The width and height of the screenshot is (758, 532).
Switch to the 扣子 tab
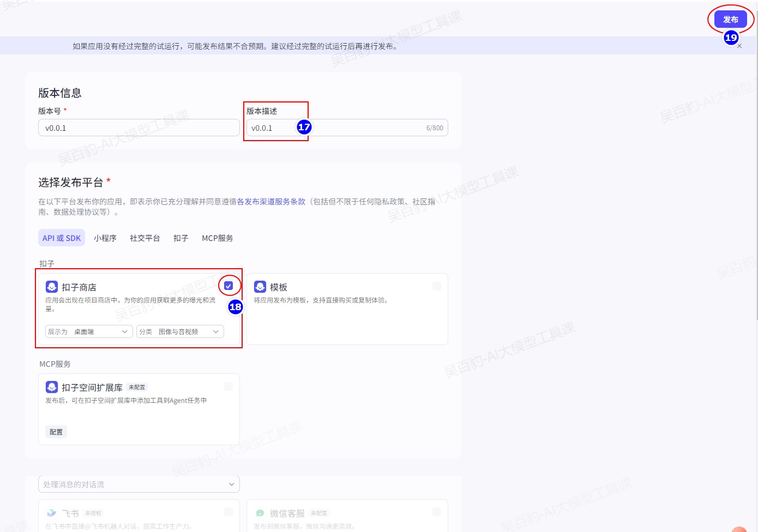[181, 238]
